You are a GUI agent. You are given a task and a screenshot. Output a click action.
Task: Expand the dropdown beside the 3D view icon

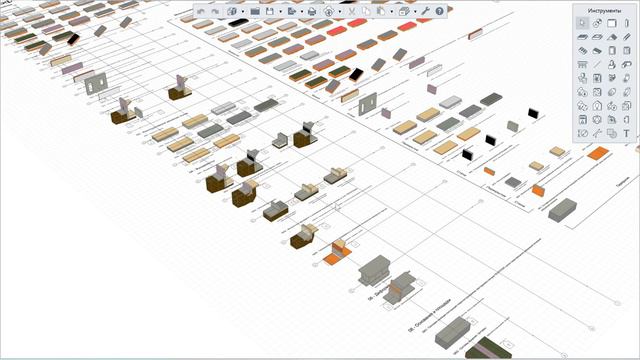click(x=243, y=12)
